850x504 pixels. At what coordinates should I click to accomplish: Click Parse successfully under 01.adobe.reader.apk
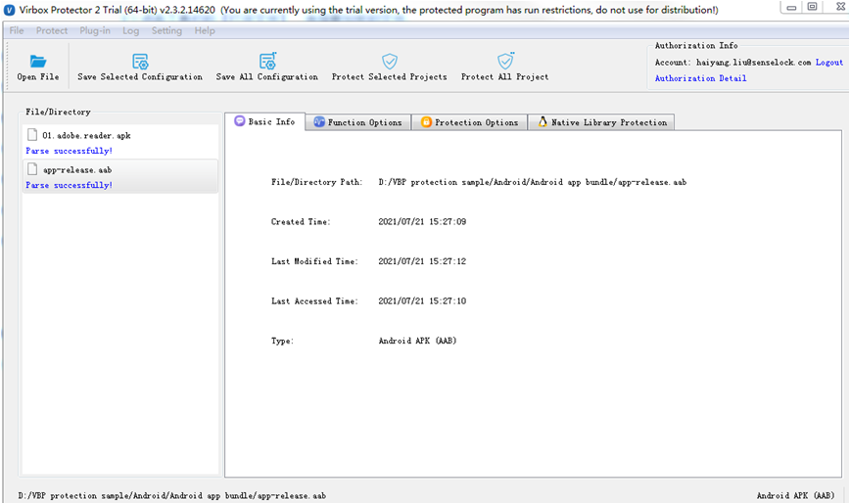click(69, 151)
